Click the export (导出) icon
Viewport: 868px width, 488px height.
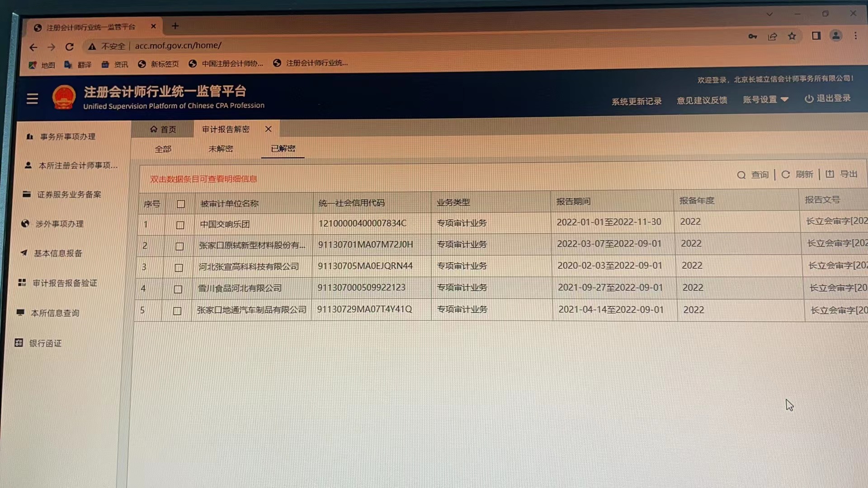coord(830,174)
